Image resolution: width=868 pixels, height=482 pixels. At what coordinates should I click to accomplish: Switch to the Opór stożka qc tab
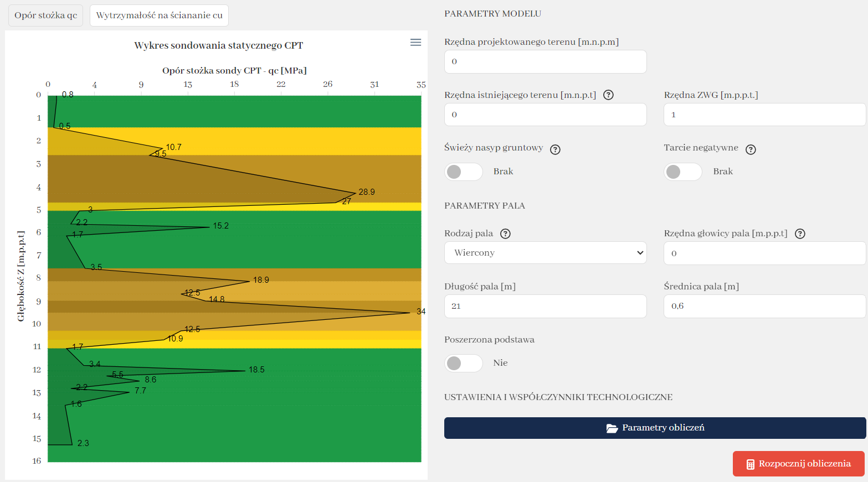45,15
